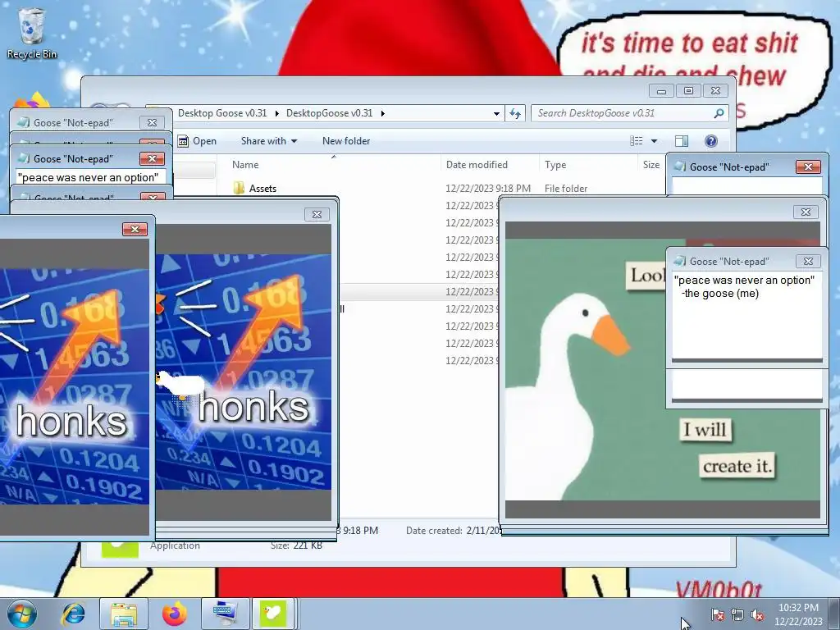Image resolution: width=840 pixels, height=630 pixels.
Task: Open the selected file with the Open button
Action: pyautogui.click(x=198, y=141)
